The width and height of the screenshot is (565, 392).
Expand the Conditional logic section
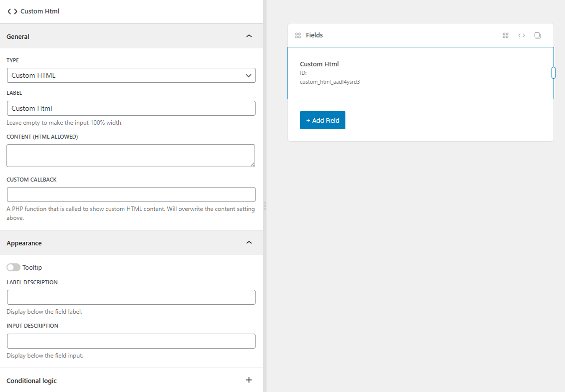pos(249,380)
